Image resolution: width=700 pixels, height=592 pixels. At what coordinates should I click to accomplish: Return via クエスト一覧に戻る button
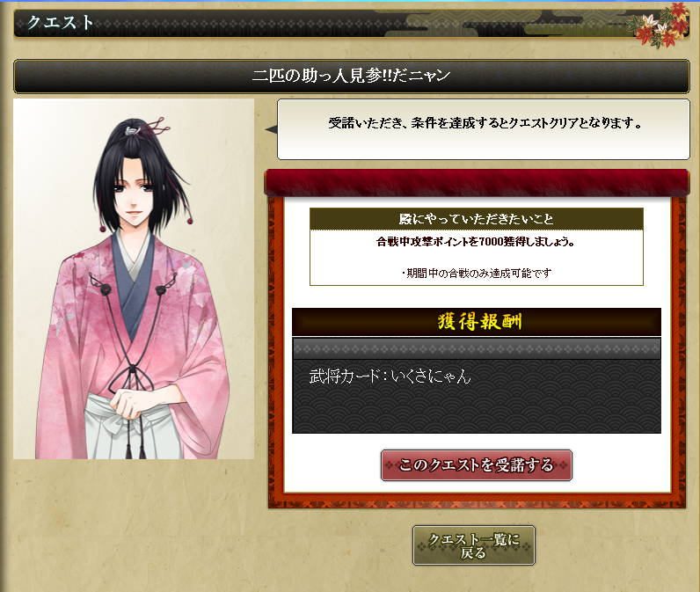tap(474, 545)
